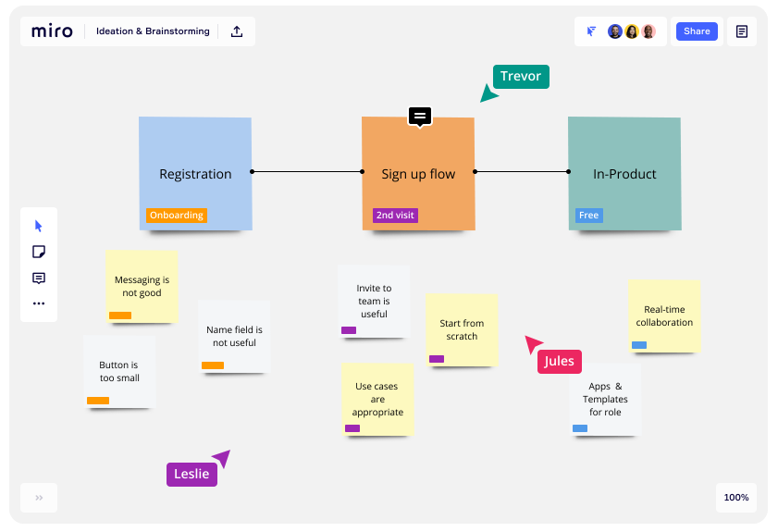778x532 pixels.
Task: Click the 2nd visit tag
Action: (x=395, y=216)
